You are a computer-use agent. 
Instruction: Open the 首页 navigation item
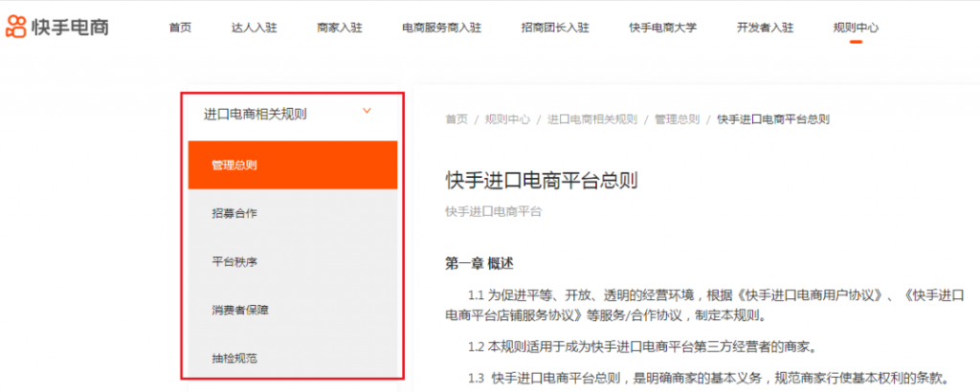pyautogui.click(x=180, y=28)
